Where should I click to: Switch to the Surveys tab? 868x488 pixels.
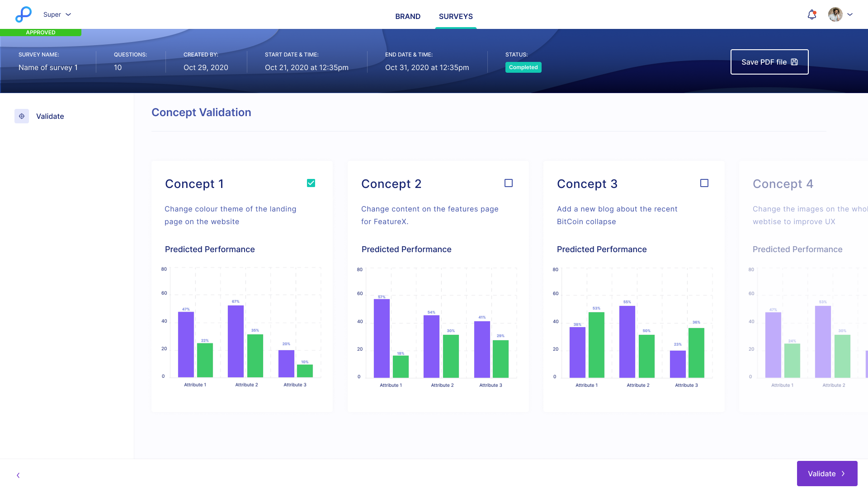[x=455, y=16]
